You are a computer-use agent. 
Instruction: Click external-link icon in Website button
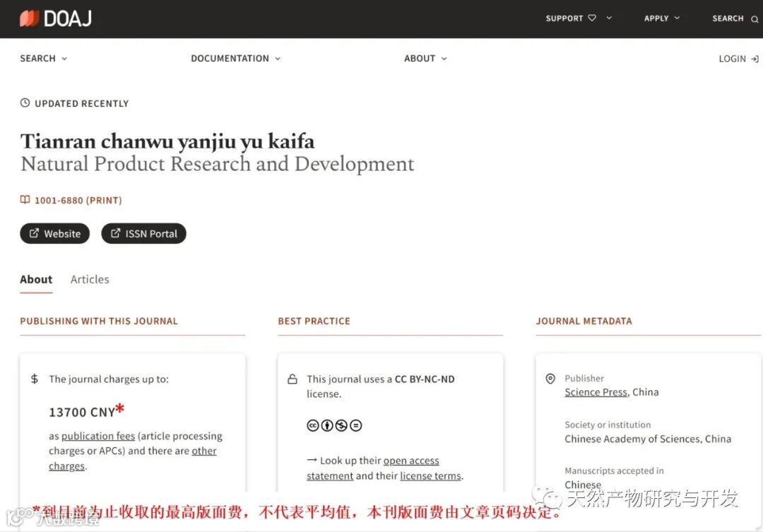tap(34, 233)
